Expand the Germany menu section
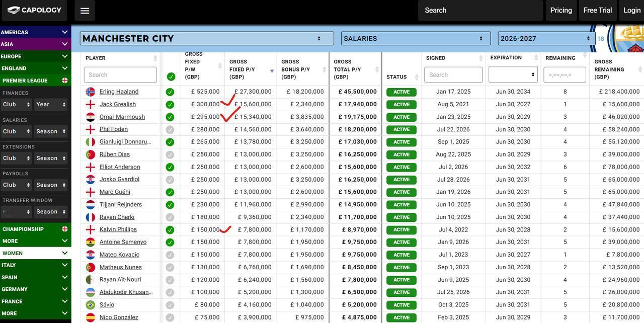Screen dimensions: 644x323 35,289
